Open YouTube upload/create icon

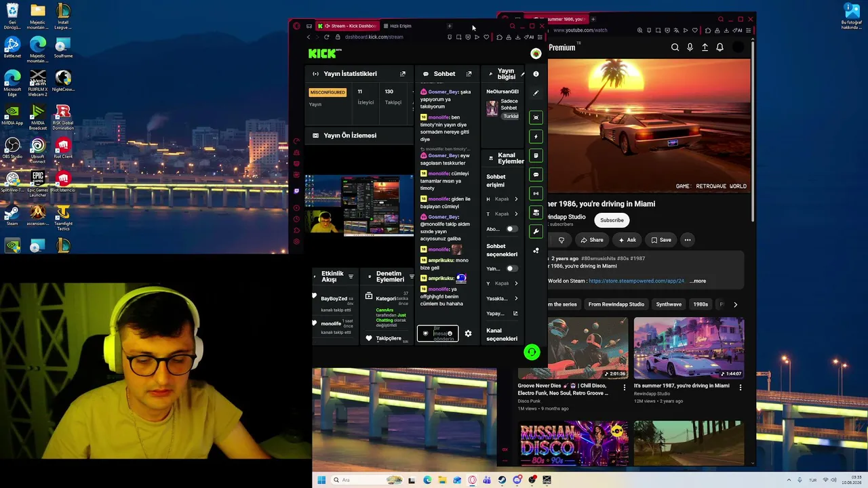coord(705,47)
